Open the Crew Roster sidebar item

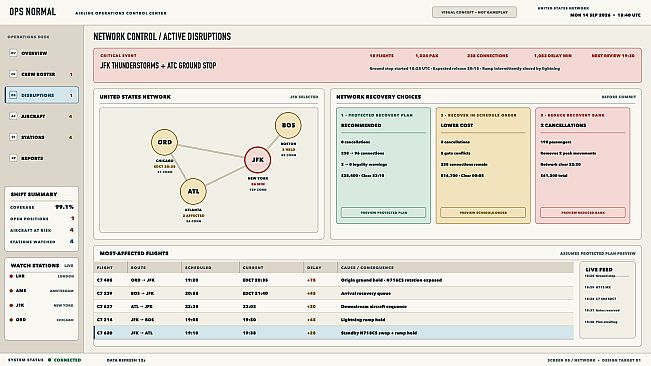pos(42,74)
